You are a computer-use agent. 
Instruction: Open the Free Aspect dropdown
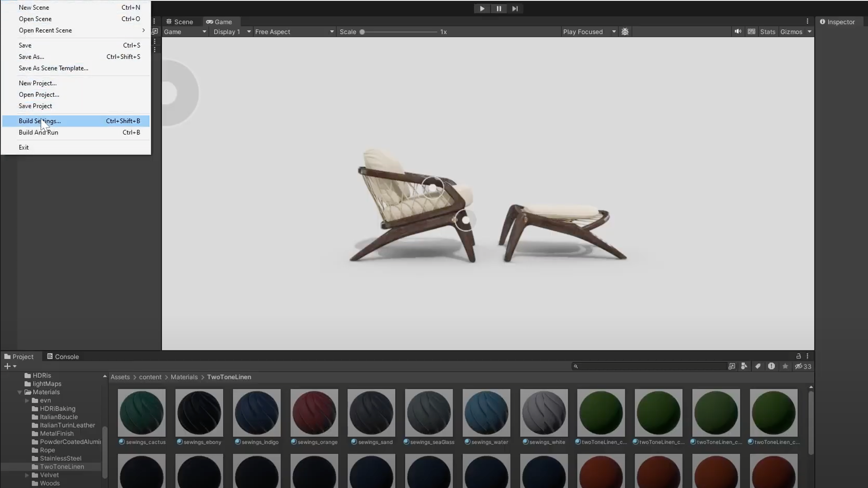pos(294,32)
